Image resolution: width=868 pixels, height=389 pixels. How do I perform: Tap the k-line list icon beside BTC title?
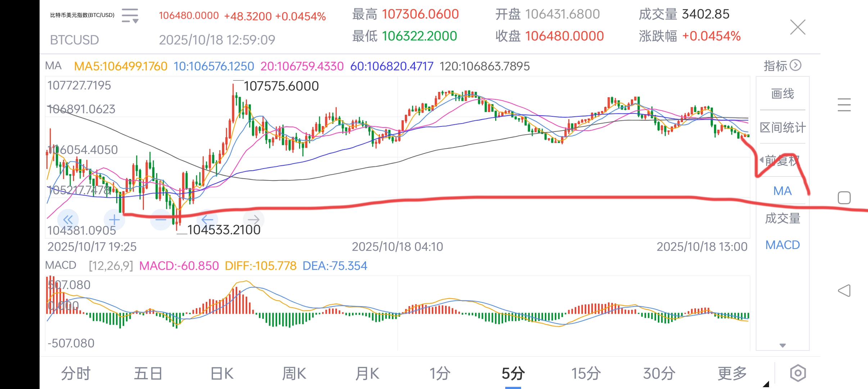130,16
